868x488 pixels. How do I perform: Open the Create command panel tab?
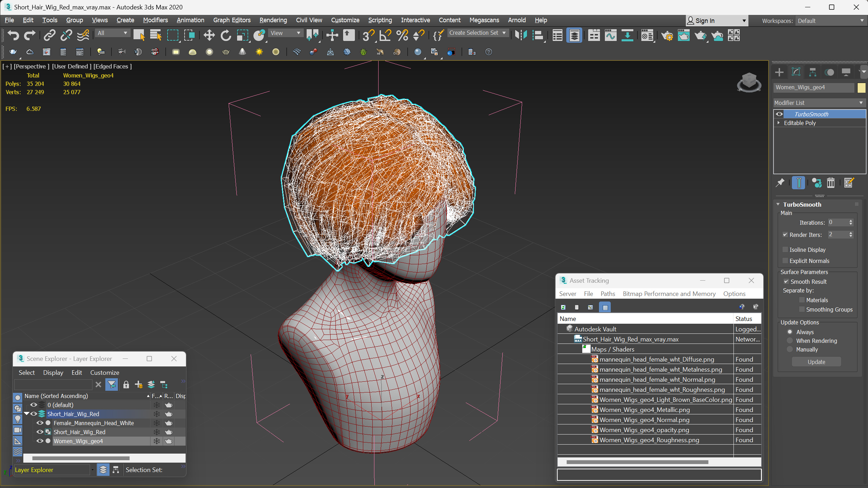[779, 72]
